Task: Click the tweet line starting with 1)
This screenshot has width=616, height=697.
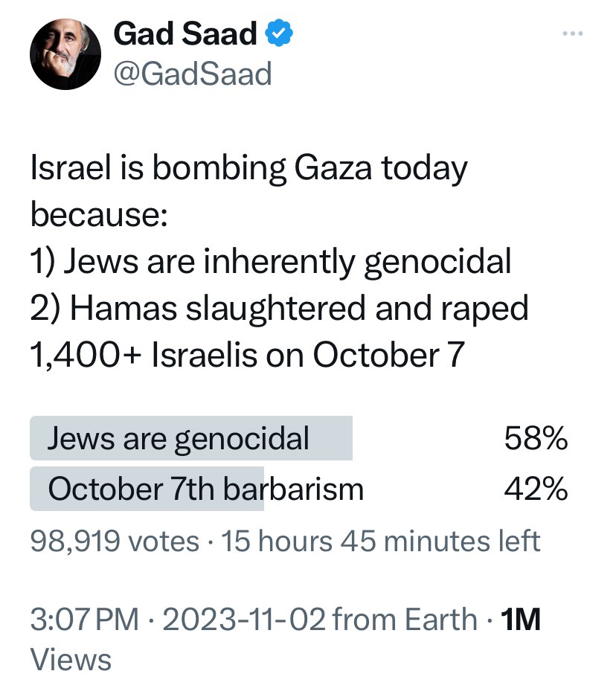Action: [271, 261]
